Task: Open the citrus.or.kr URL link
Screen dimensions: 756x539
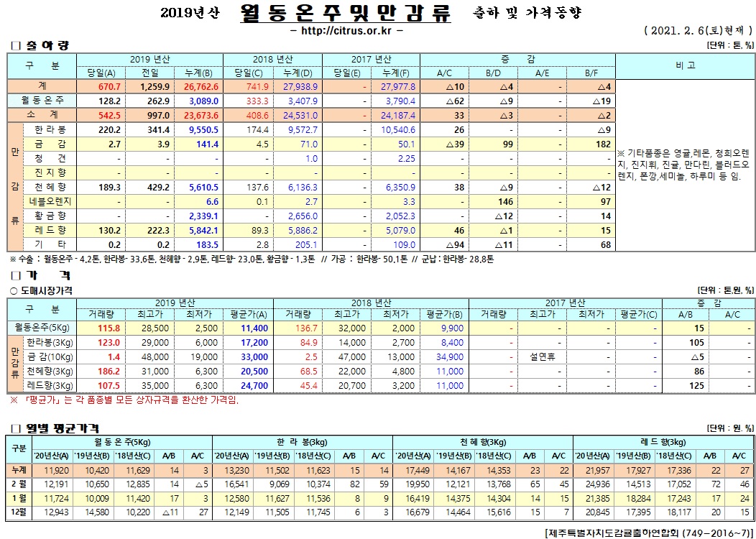Action: pyautogui.click(x=349, y=32)
